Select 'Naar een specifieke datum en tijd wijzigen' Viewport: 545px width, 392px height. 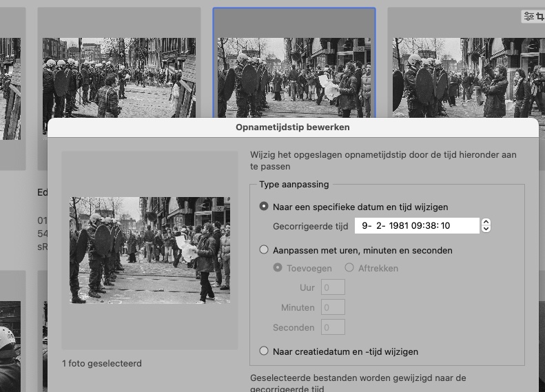point(264,207)
